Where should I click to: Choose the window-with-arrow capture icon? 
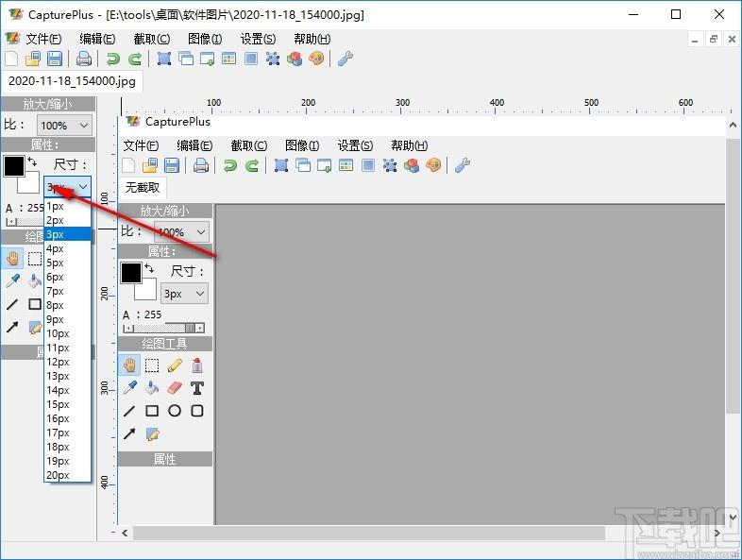(208, 59)
